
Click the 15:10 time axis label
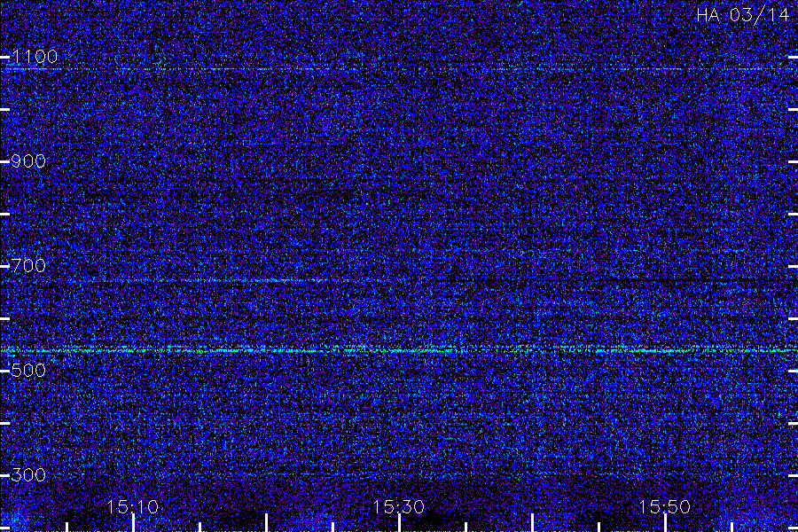coord(133,506)
